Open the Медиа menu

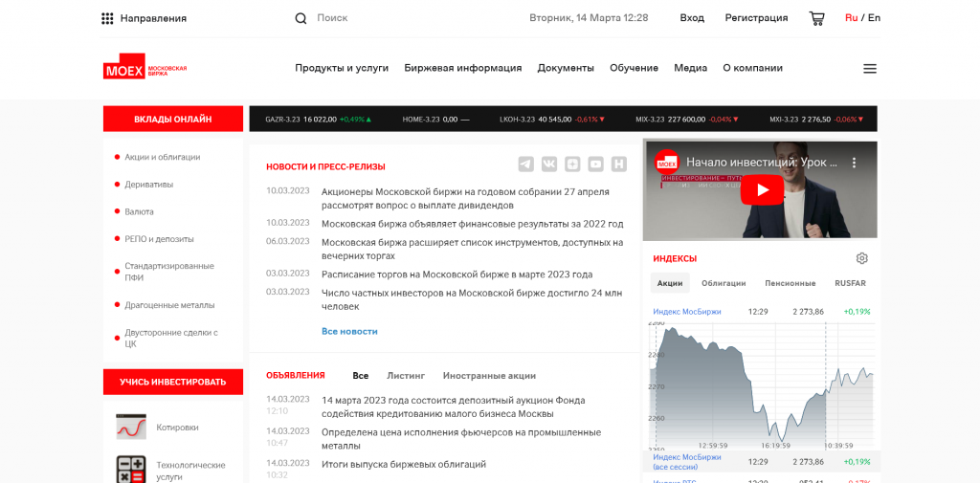tap(691, 68)
